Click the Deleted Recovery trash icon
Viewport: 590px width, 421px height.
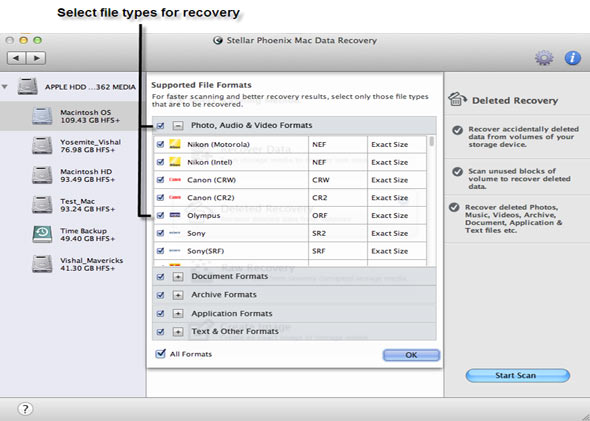pos(457,99)
